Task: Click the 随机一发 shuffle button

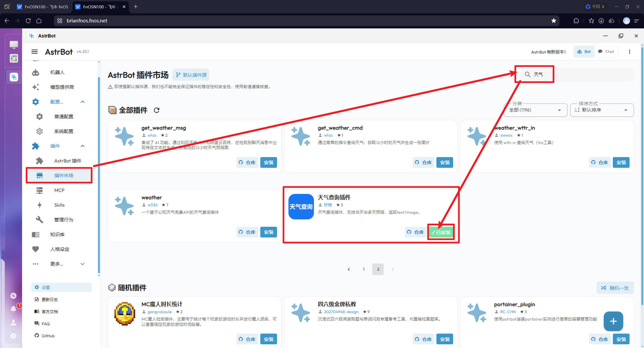Action: (615, 288)
